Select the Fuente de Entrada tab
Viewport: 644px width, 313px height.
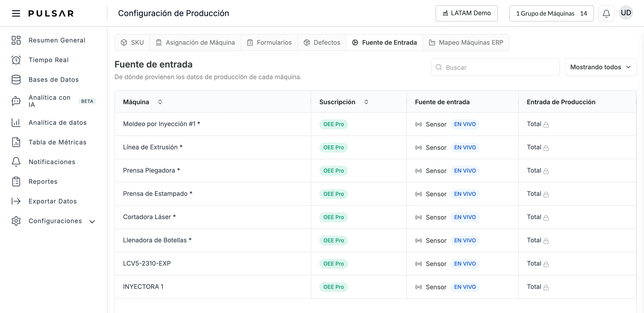point(384,42)
